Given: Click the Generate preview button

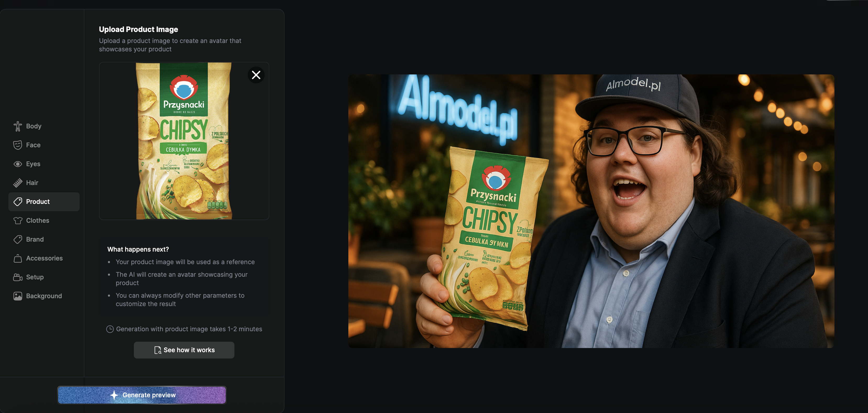Looking at the screenshot, I should [x=142, y=395].
